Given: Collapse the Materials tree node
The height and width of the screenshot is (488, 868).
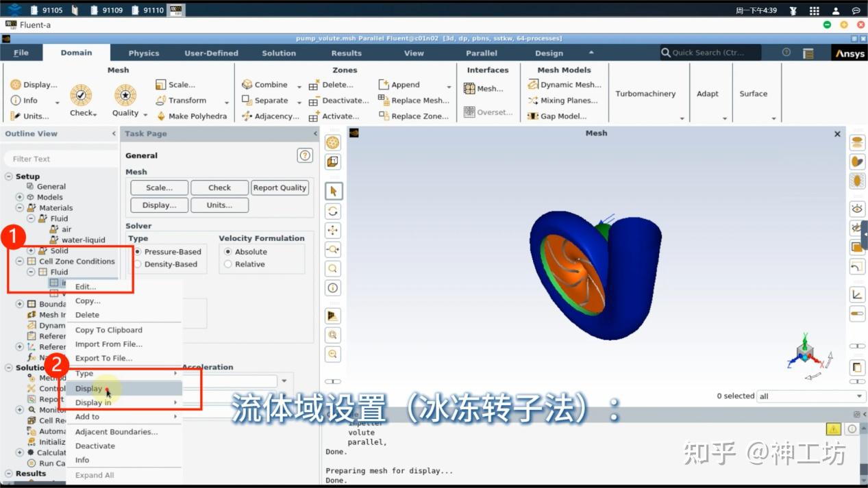Looking at the screenshot, I should pyautogui.click(x=20, y=208).
